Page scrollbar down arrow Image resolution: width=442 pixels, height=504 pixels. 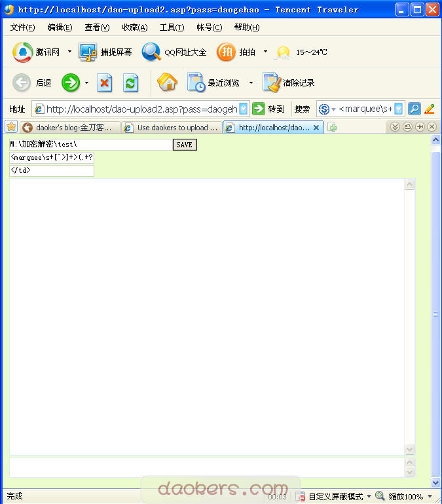click(x=435, y=482)
